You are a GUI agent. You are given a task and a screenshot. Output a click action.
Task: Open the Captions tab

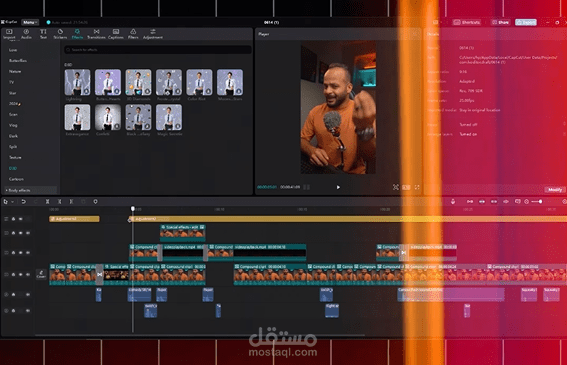[116, 34]
